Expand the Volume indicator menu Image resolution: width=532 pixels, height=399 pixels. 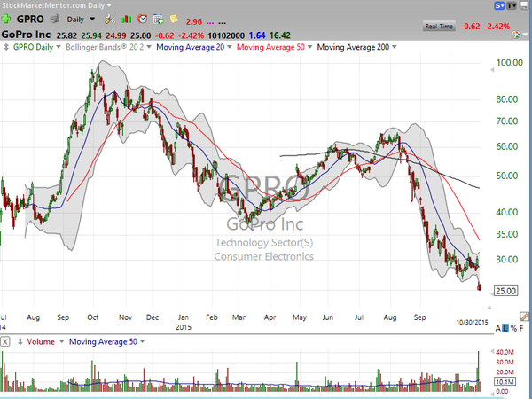(62, 341)
